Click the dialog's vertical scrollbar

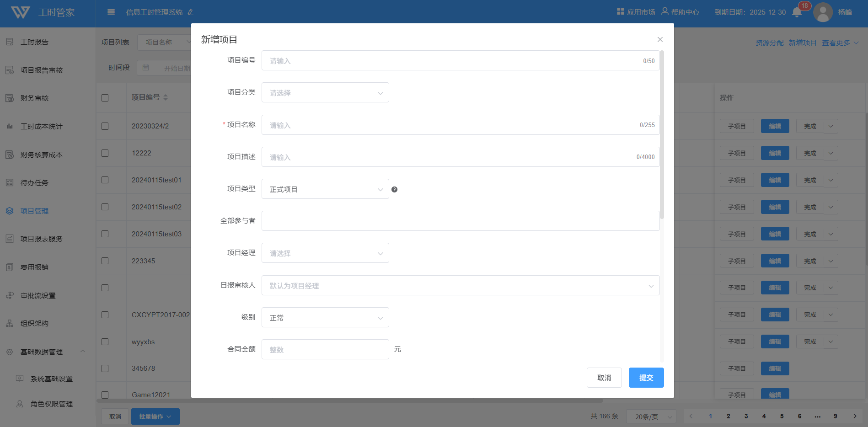(x=661, y=137)
